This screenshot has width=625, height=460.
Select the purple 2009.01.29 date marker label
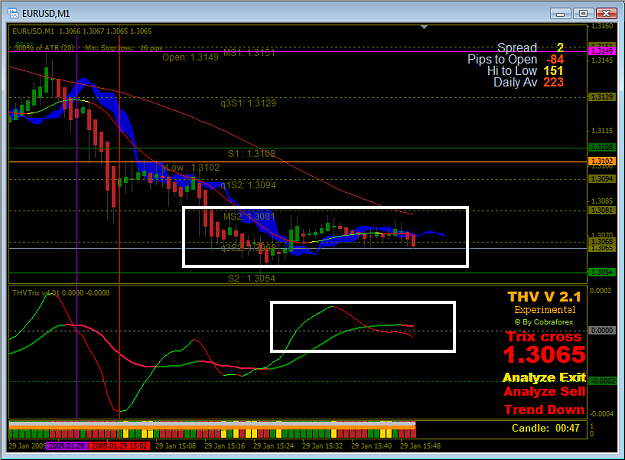coord(67,446)
